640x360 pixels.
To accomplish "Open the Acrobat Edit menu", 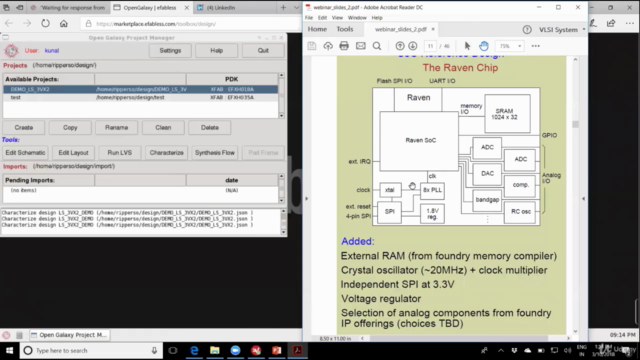I will [322, 18].
